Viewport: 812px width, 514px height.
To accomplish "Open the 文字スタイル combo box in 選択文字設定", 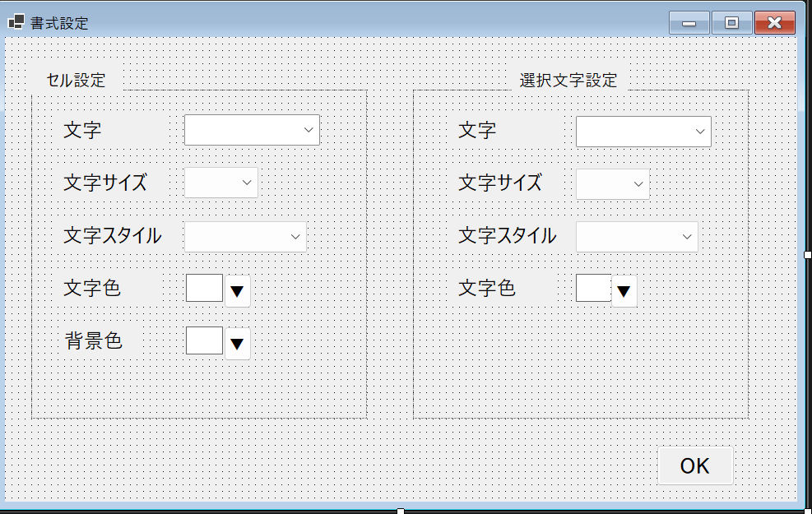I will coord(637,237).
